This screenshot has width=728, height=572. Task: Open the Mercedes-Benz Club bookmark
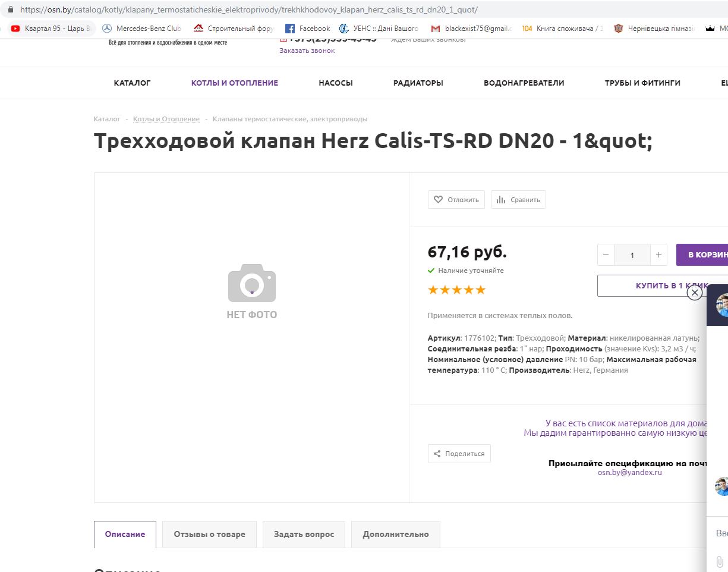pos(142,28)
